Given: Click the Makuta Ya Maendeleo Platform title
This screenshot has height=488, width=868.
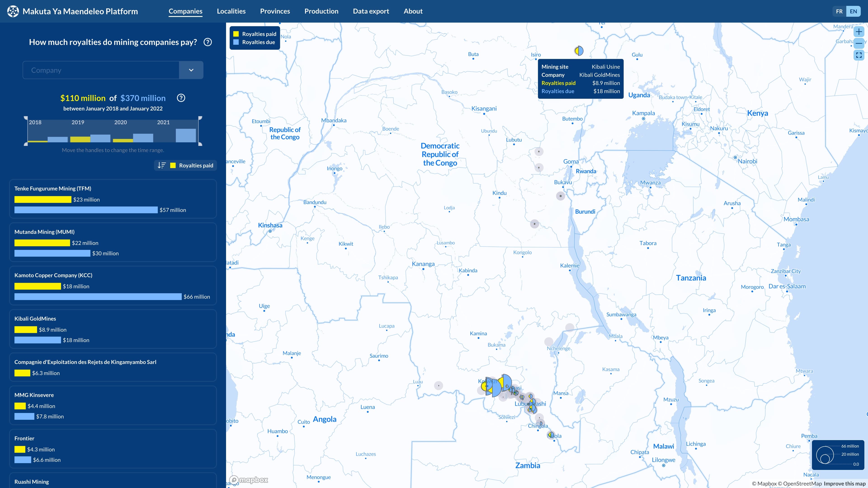Looking at the screenshot, I should [80, 11].
